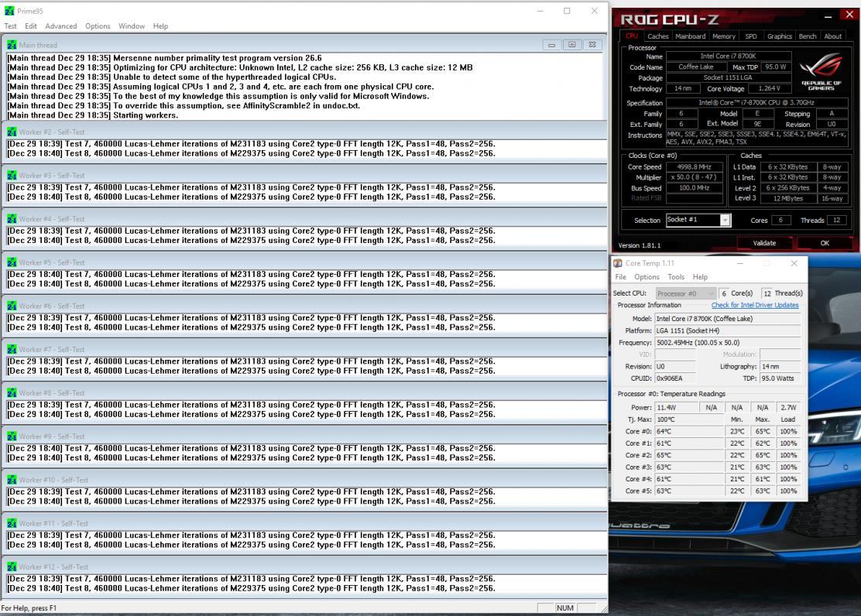861x616 pixels.
Task: Click the Tj. Max 100°C value
Action: [x=689, y=419]
